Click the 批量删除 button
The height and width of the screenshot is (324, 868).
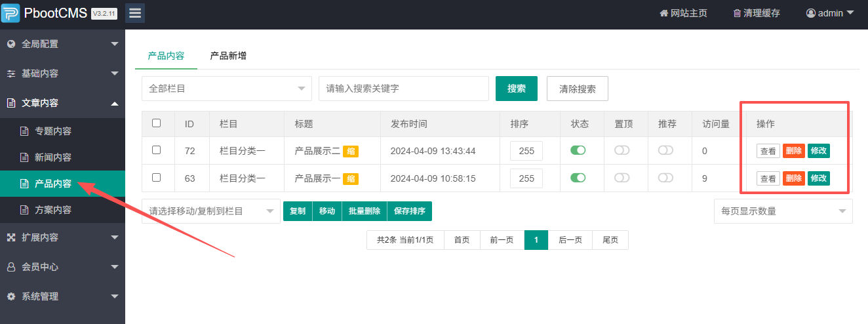click(x=365, y=211)
